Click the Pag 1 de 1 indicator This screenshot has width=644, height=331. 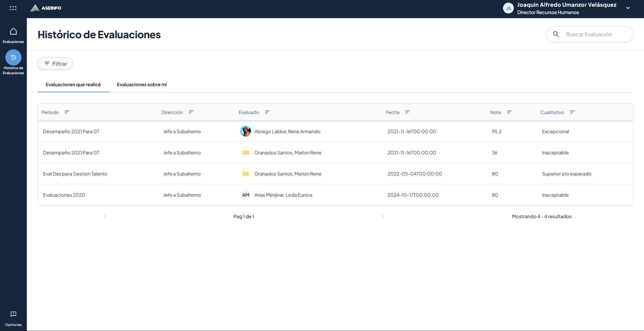244,217
